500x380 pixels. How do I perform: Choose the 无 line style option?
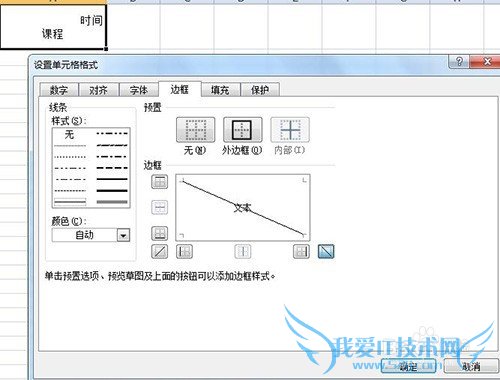pos(69,135)
